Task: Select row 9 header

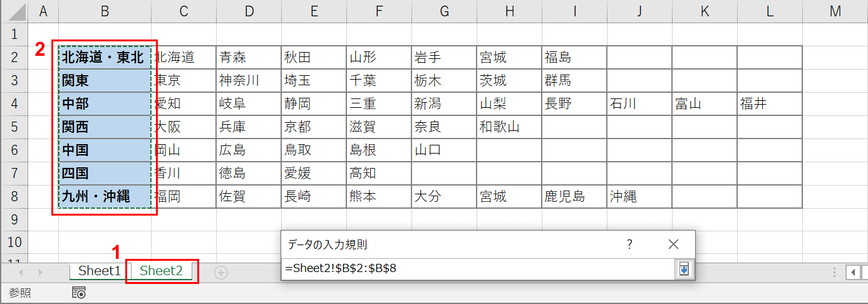Action: coord(14,219)
